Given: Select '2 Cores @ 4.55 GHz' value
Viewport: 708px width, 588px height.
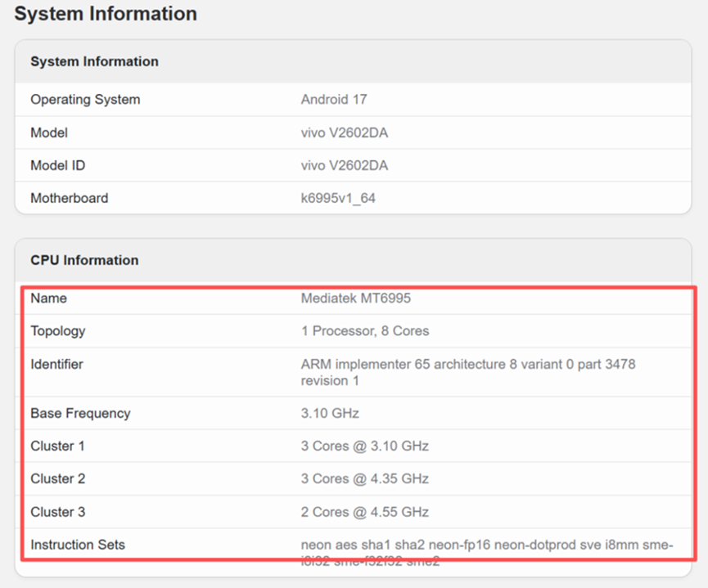Looking at the screenshot, I should click(x=364, y=512).
